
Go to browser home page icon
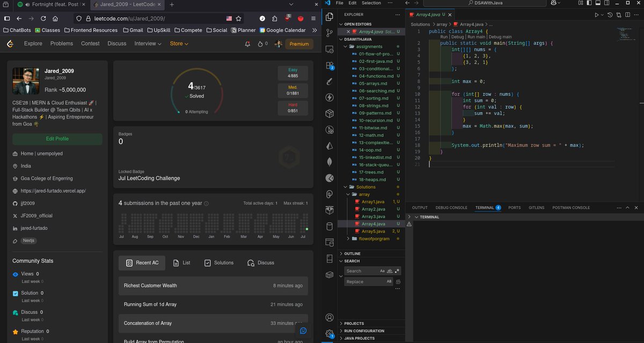coord(55,18)
